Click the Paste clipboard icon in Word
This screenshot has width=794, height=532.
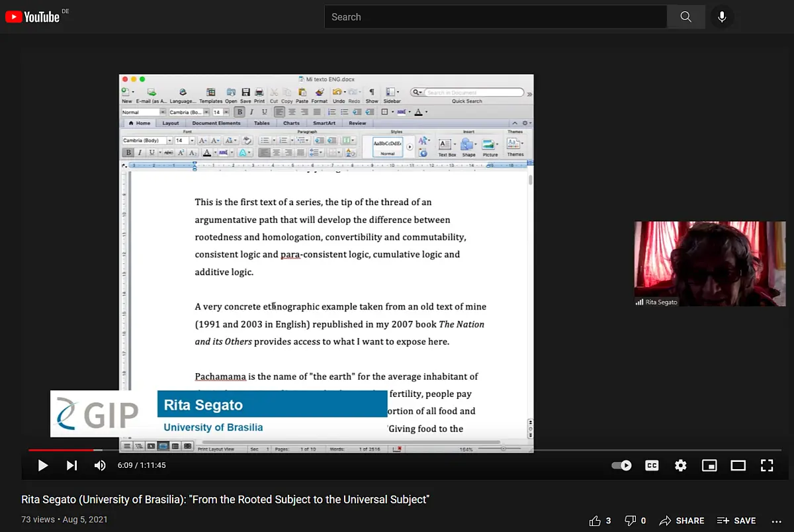pyautogui.click(x=302, y=92)
